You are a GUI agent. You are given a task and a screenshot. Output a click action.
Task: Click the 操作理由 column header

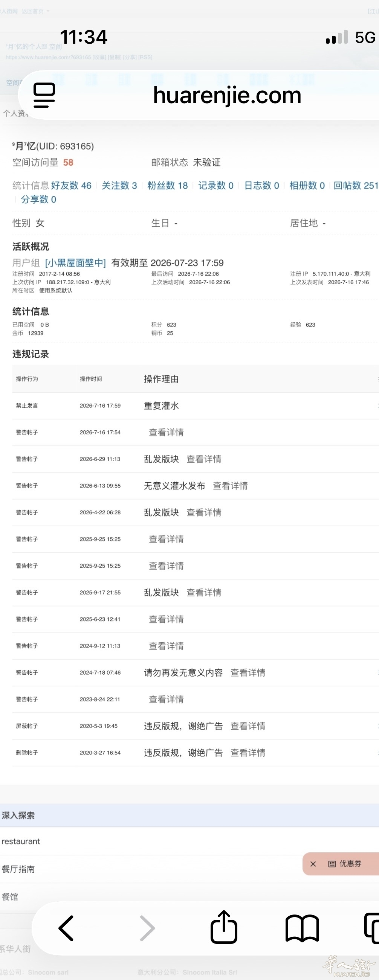161,379
